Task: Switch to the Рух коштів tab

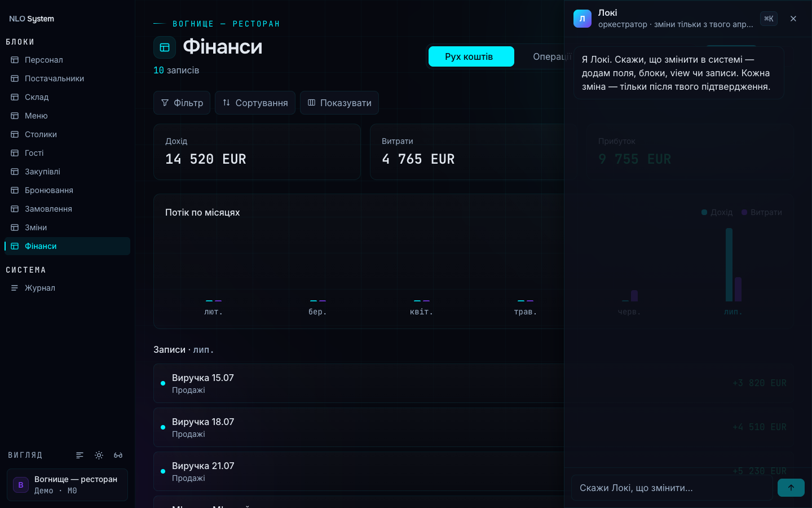Action: click(x=471, y=56)
